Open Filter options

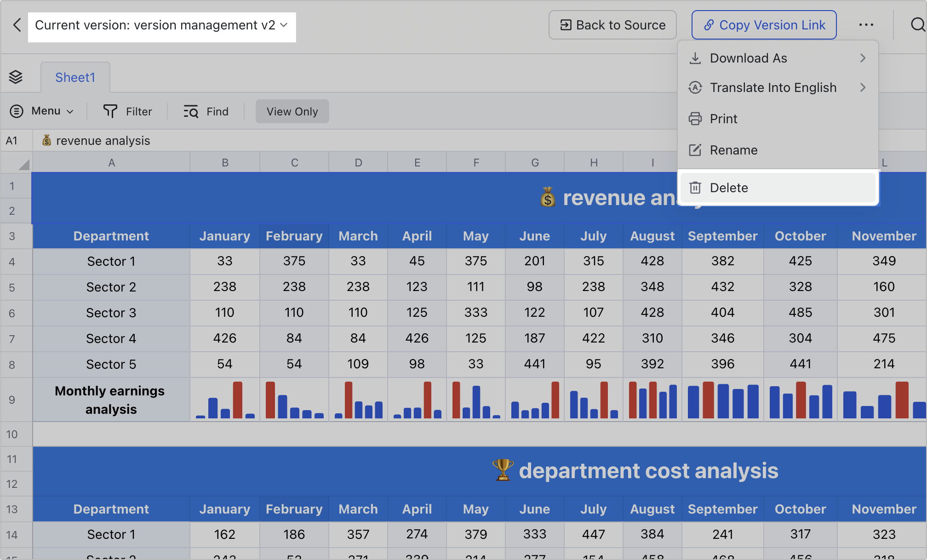point(127,111)
